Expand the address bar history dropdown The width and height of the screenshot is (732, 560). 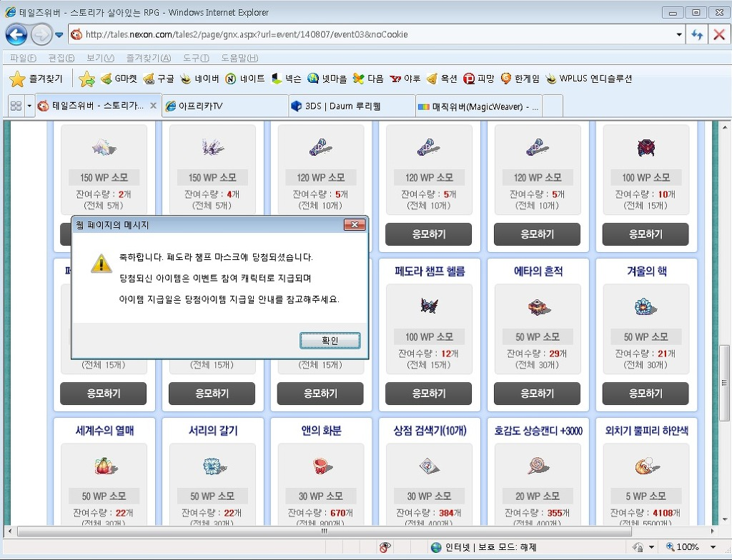[x=679, y=34]
